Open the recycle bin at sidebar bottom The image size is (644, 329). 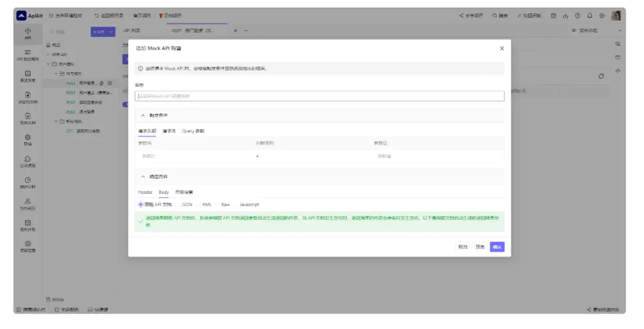click(55, 300)
